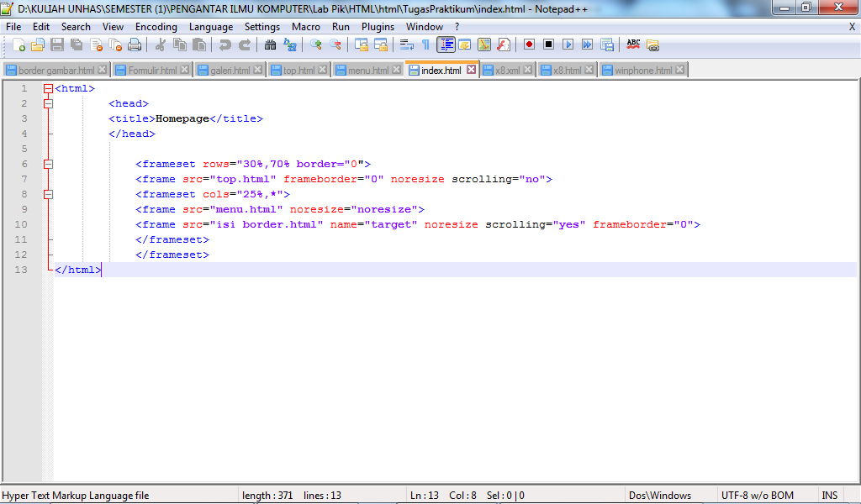Close the current document with the toolbar icon

pos(96,45)
